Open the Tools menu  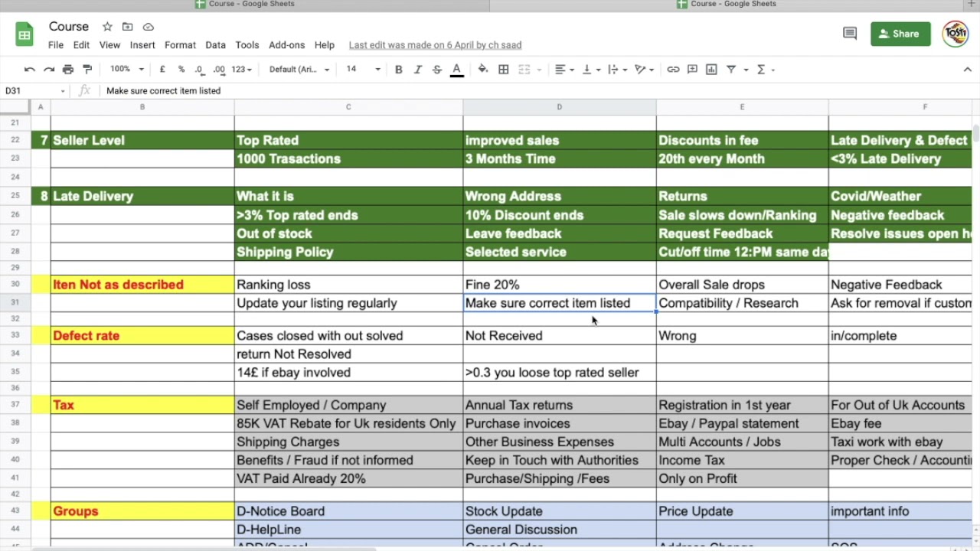click(247, 45)
